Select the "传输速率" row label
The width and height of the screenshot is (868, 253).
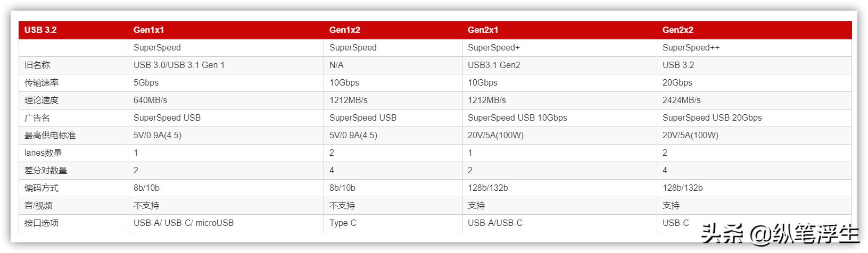42,82
